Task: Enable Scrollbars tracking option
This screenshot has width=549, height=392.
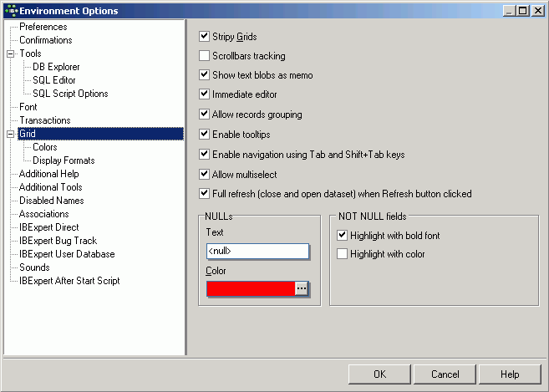Action: (x=205, y=56)
